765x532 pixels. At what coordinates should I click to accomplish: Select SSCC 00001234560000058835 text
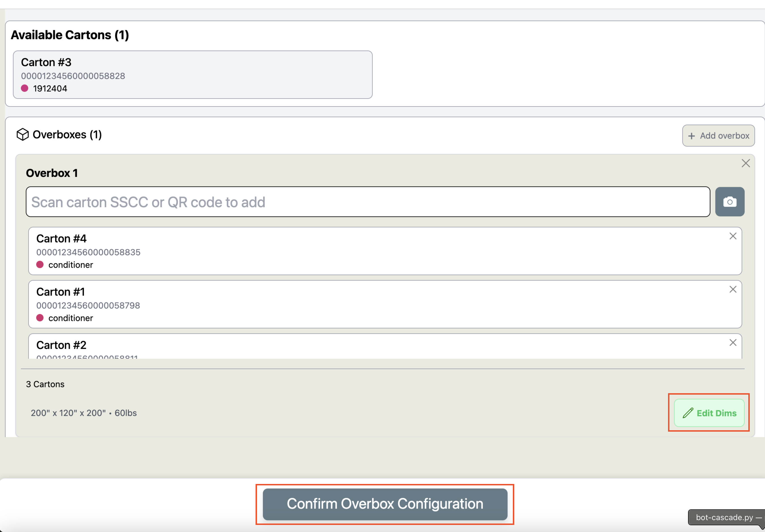click(88, 252)
